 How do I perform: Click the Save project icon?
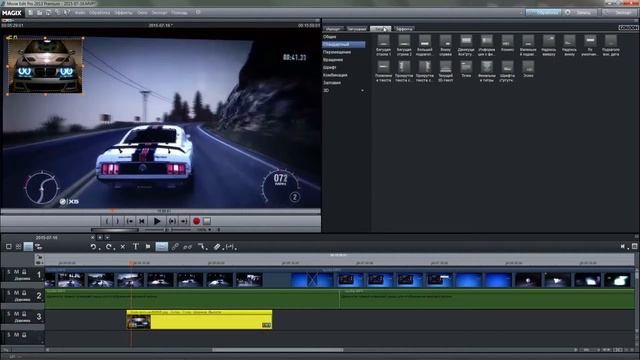49,13
